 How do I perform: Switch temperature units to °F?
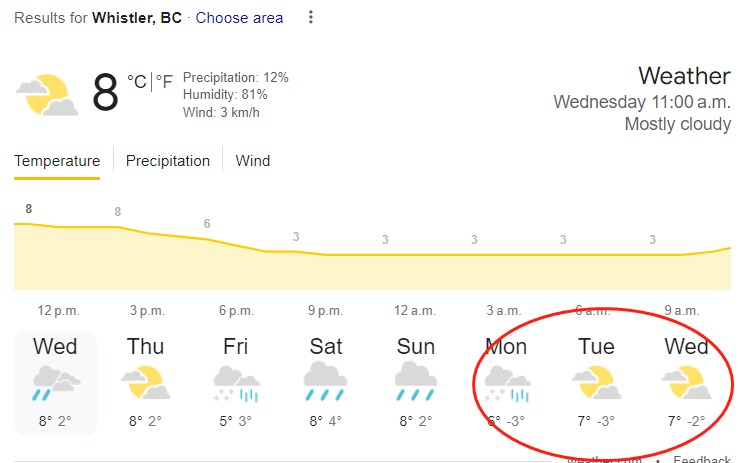tap(164, 82)
